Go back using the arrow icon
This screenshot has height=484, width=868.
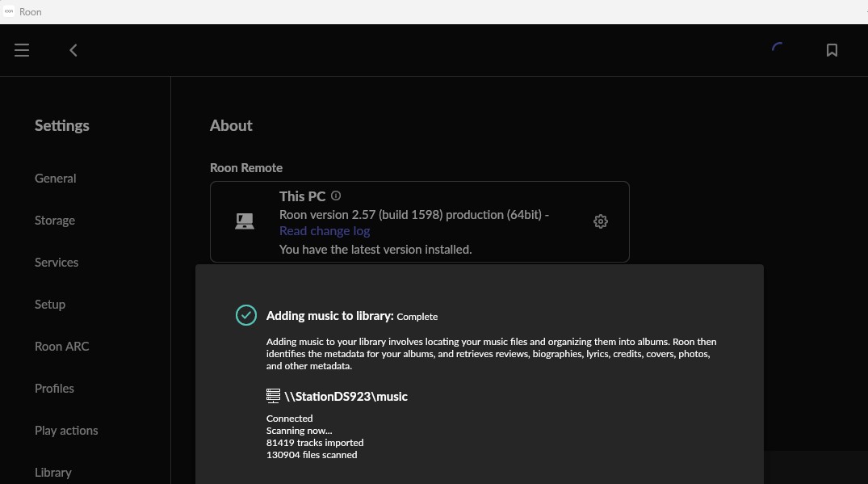73,50
